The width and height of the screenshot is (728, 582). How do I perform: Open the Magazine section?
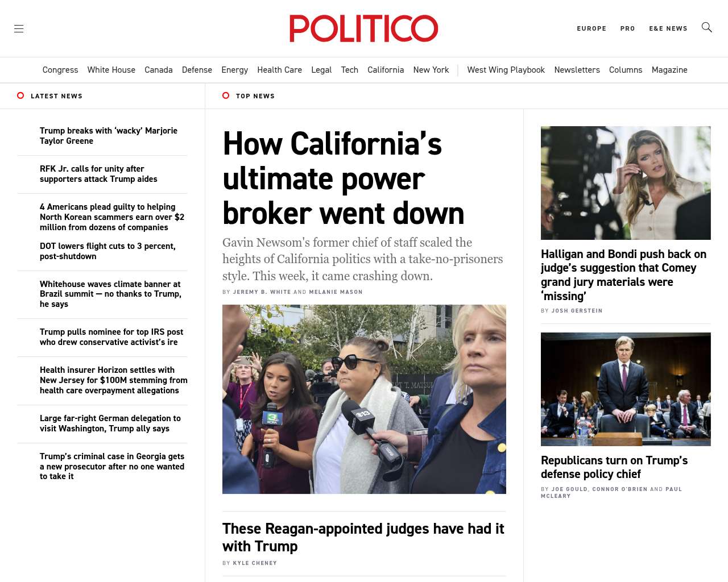coord(669,70)
